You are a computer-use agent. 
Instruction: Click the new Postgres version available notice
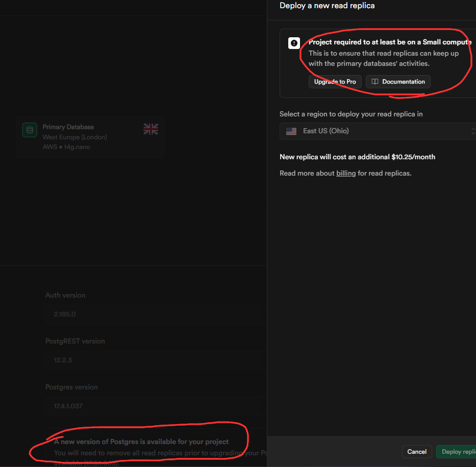click(x=141, y=441)
